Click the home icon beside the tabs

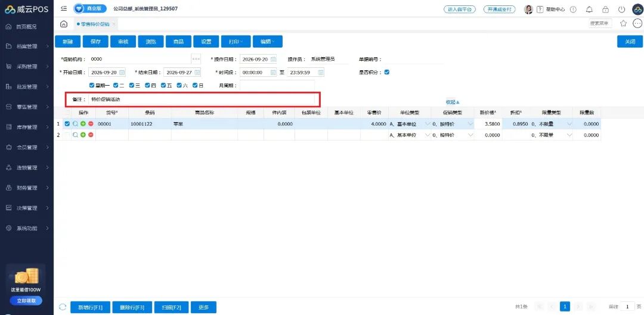[64, 24]
